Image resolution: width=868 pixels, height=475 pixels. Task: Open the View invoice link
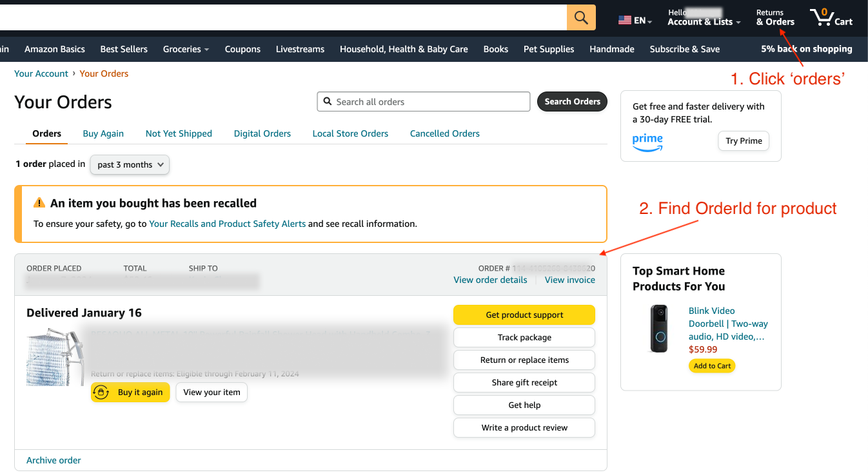570,280
